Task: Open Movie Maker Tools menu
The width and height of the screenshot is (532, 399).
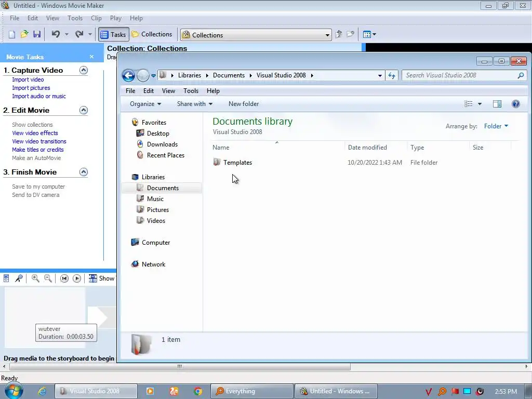Action: tap(75, 18)
